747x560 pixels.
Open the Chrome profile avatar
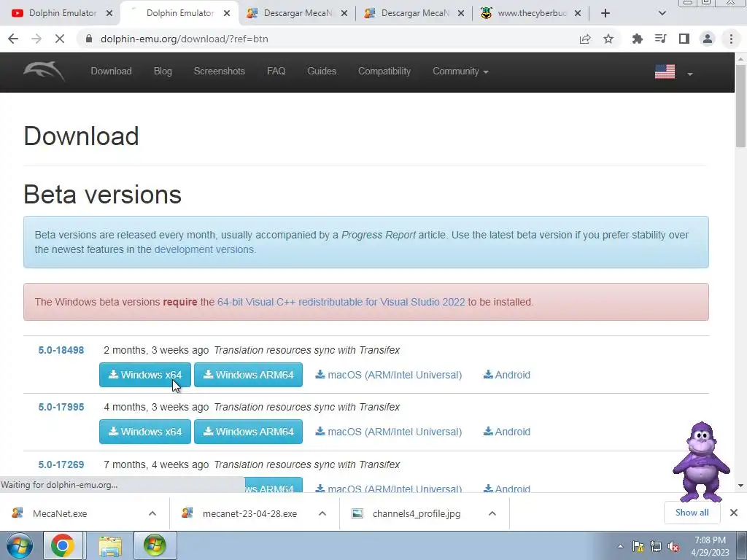pos(708,39)
